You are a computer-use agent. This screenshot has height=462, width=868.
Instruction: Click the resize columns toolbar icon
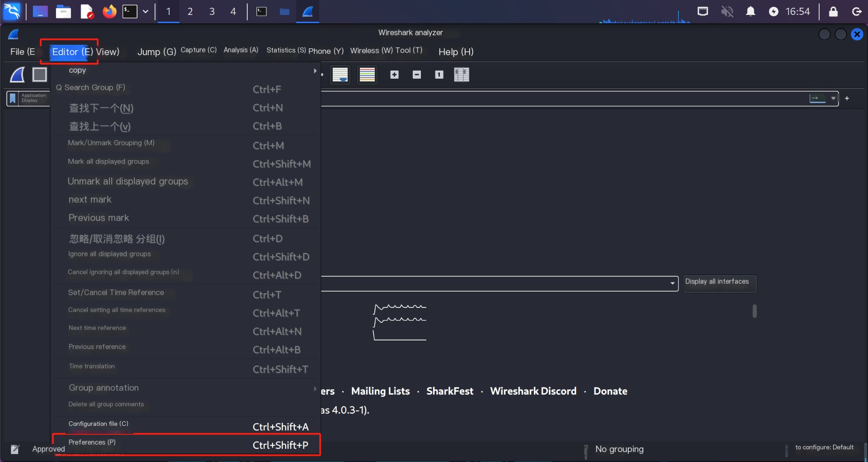(462, 75)
